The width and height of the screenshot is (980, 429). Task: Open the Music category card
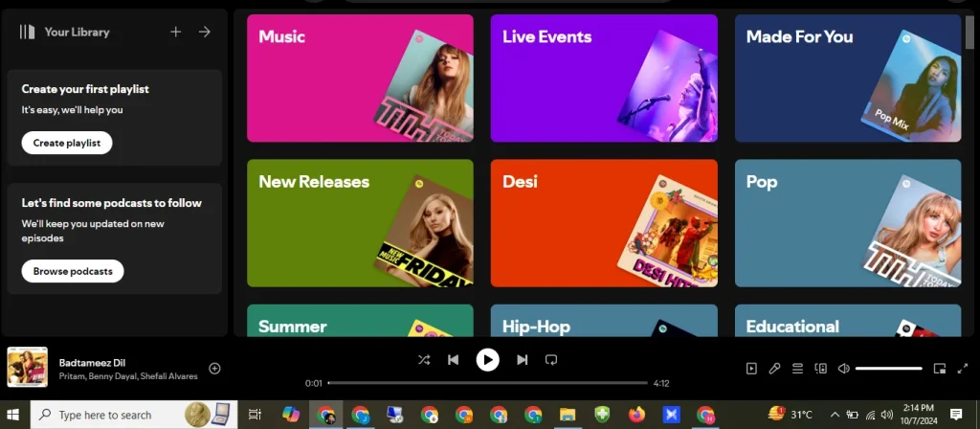(360, 79)
